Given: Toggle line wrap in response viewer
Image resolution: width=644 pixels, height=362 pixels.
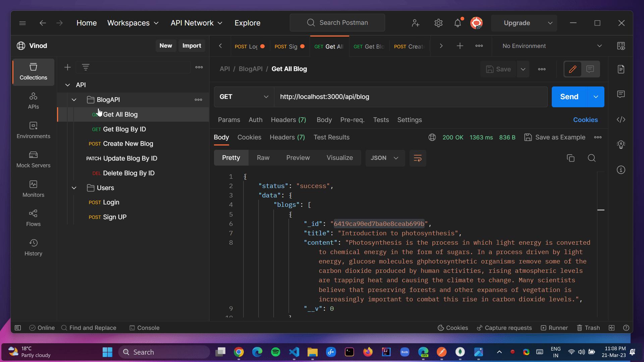Looking at the screenshot, I should tap(418, 158).
